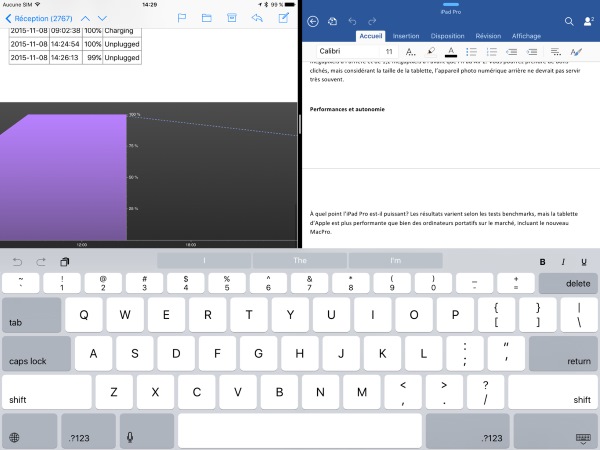Toggle the caps lock key

[36, 354]
